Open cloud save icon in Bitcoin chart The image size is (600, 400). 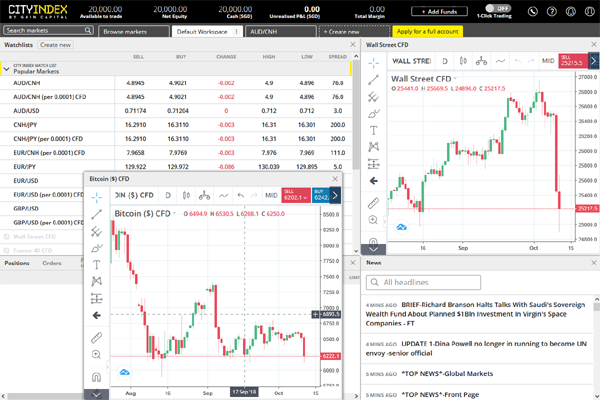124,372
